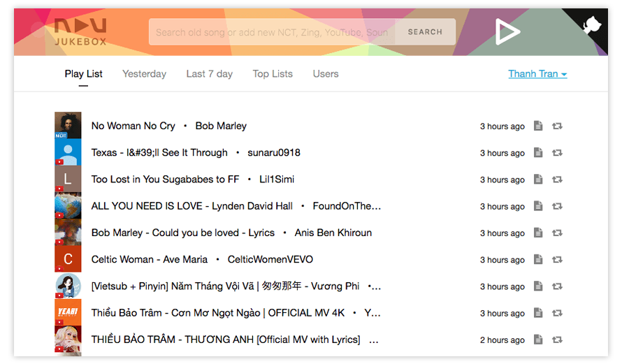Click the large play button in header
Viewport: 622px width, 364px height.
click(507, 31)
